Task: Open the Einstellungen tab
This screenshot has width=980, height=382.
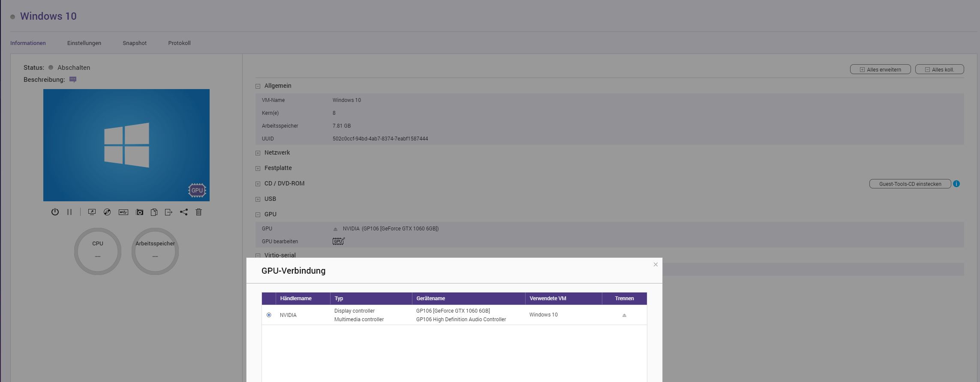Action: 84,43
